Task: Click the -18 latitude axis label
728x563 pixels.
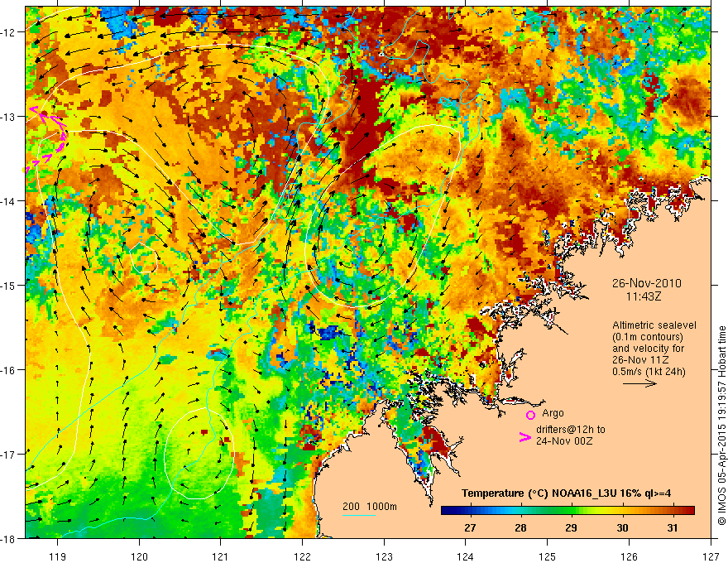Action: click(x=9, y=539)
